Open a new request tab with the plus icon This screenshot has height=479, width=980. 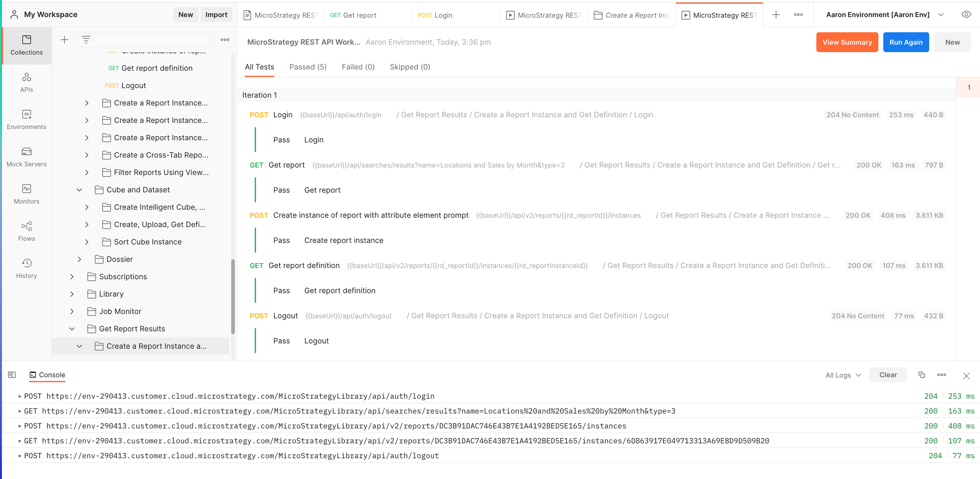click(776, 15)
